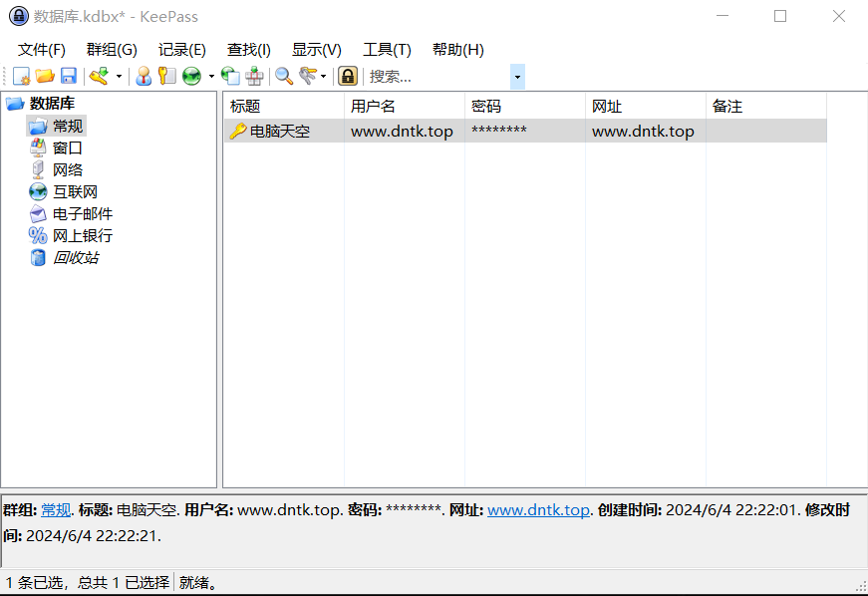The height and width of the screenshot is (596, 868).
Task: Select the 电脑天空 entry title
Action: (280, 132)
